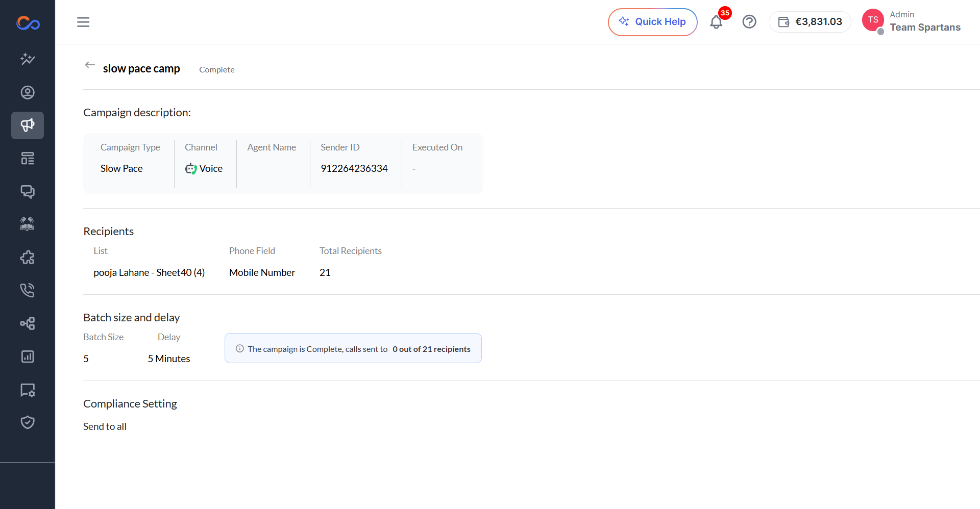Open the notifications bell
The image size is (980, 509).
pos(716,22)
